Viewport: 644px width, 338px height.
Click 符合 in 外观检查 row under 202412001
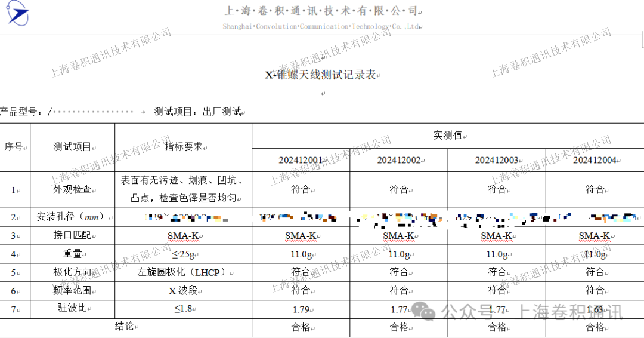point(301,189)
